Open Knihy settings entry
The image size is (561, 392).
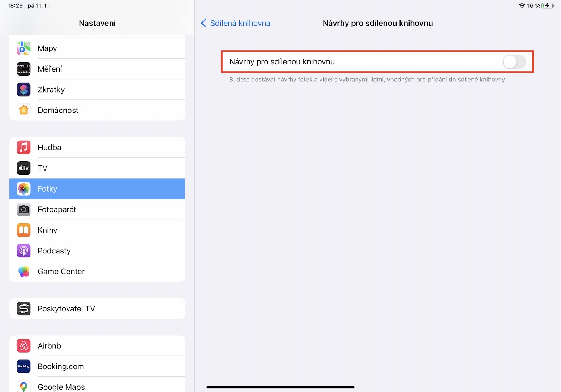(x=97, y=230)
